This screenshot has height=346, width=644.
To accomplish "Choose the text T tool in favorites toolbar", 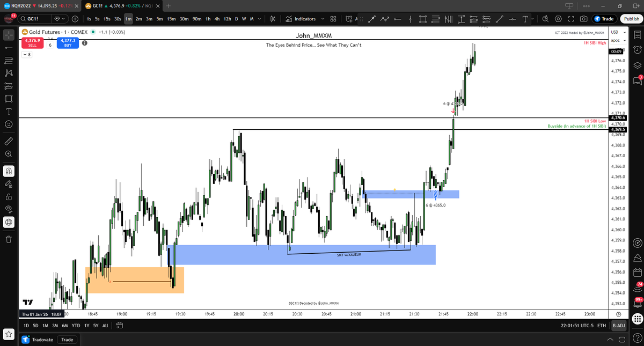I will pyautogui.click(x=524, y=19).
